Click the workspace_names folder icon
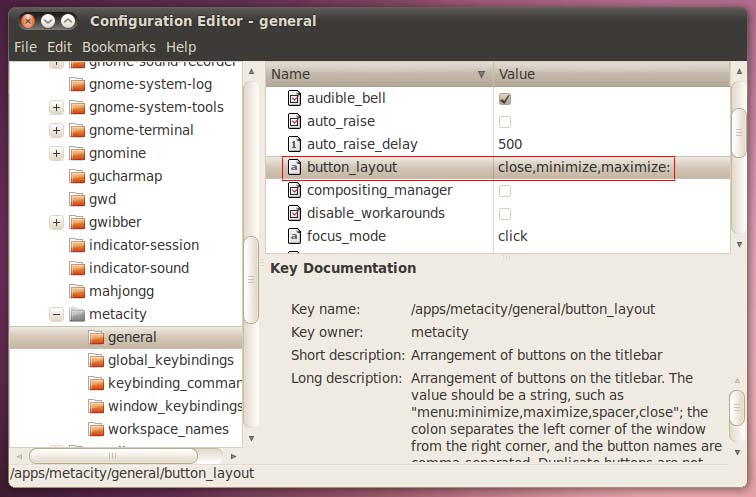 coord(96,429)
